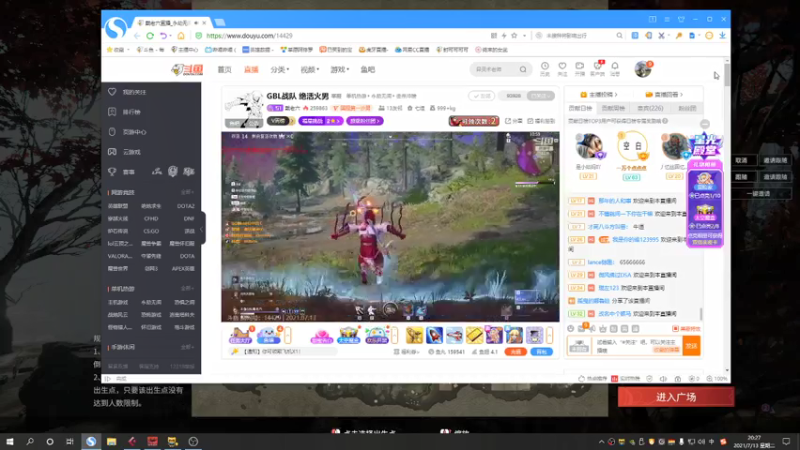Click the browser back arrow
Viewport: 800px width, 450px height.
tap(137, 36)
